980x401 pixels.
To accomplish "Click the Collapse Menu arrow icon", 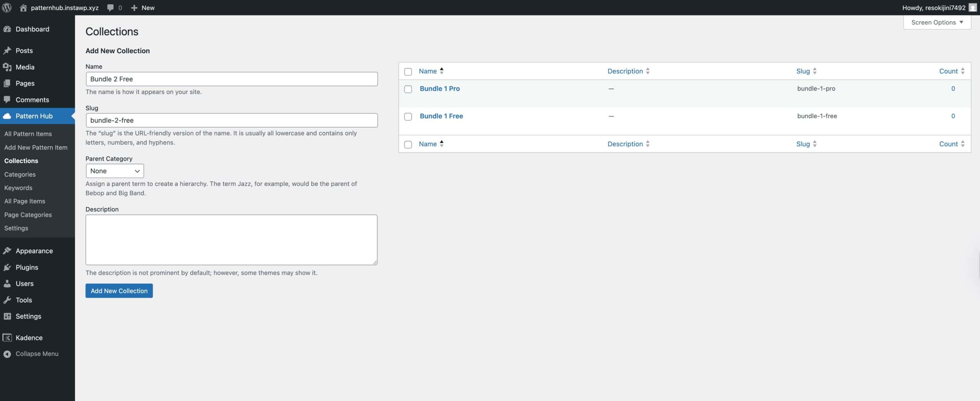I will coord(7,354).
